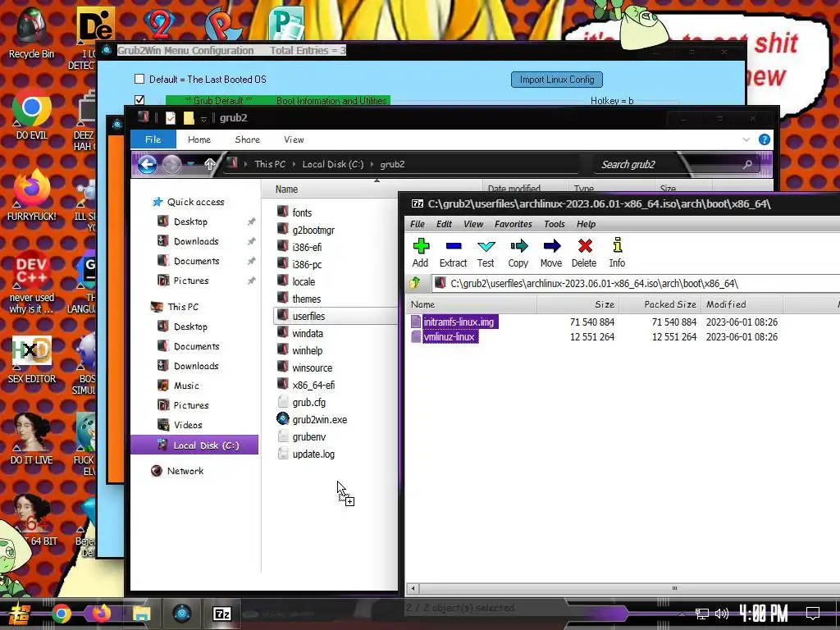Viewport: 840px width, 630px height.
Task: Click Grub2Win taskbar icon
Action: coord(182,614)
